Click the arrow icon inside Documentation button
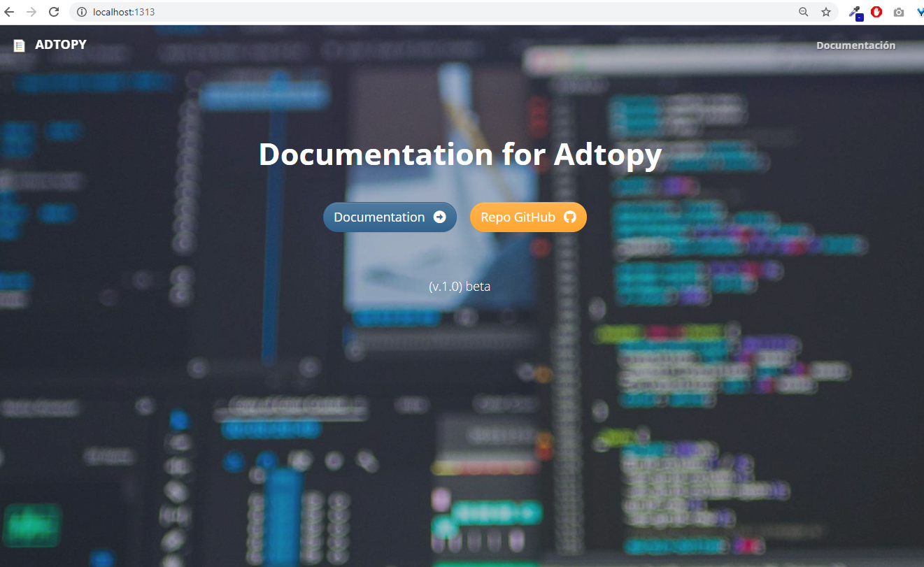 pyautogui.click(x=439, y=217)
